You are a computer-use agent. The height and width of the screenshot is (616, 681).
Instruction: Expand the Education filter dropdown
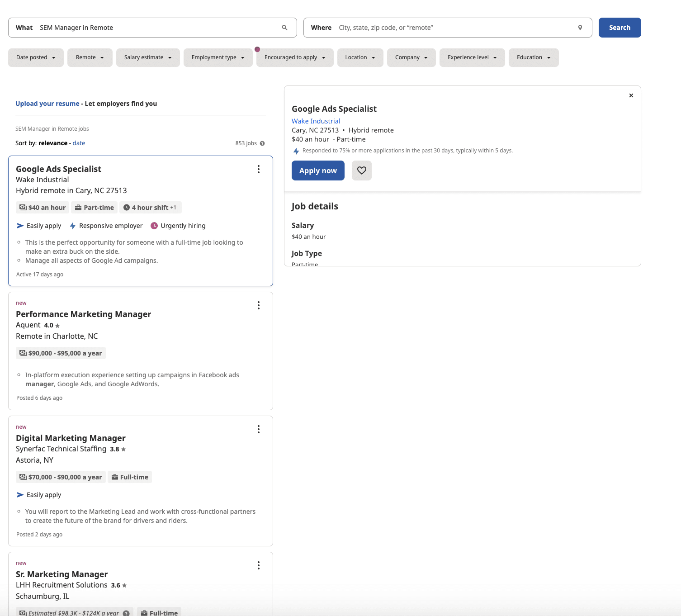pos(534,57)
